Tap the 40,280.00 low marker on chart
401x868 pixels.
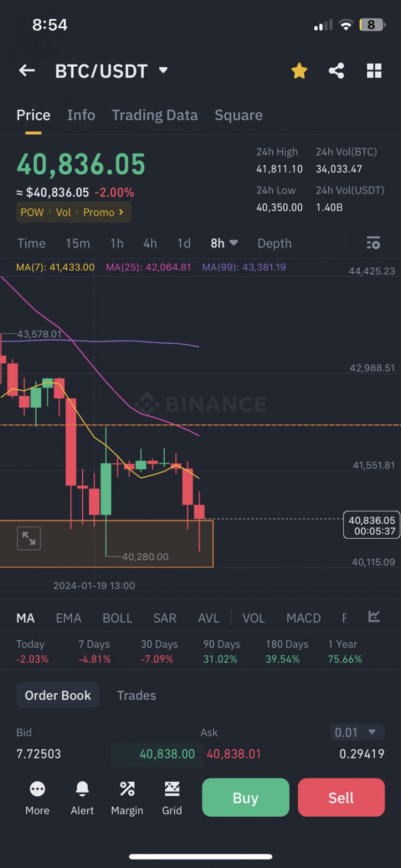145,556
